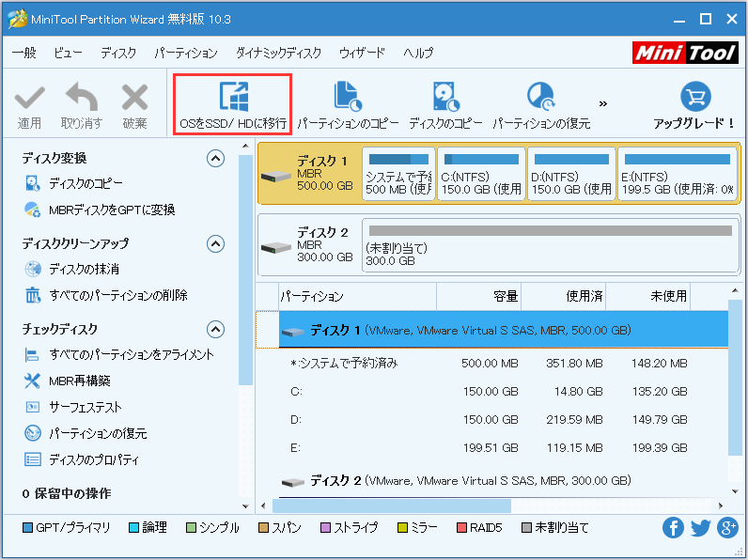
Task: Select 未割り当て 300.0 GB block on disk 2
Action: point(551,245)
